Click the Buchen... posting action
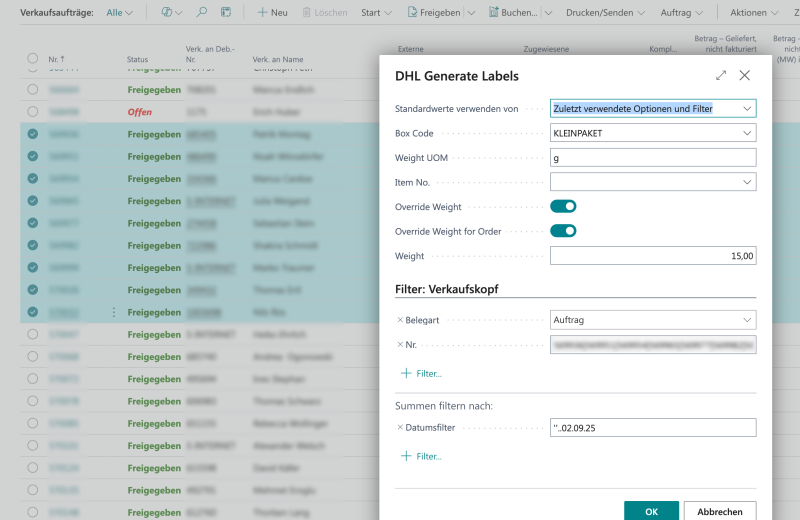 pos(513,12)
